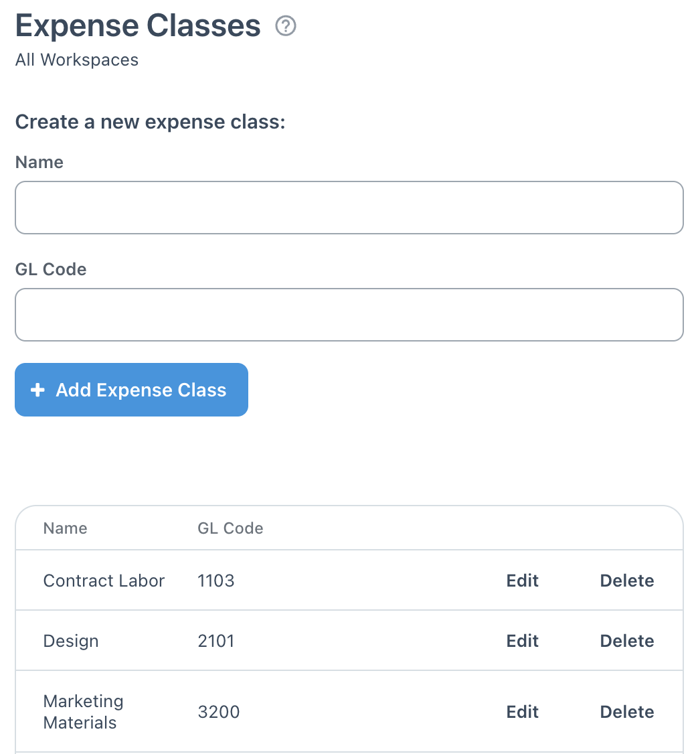Select the Design row name
This screenshot has width=700, height=754.
pos(71,641)
